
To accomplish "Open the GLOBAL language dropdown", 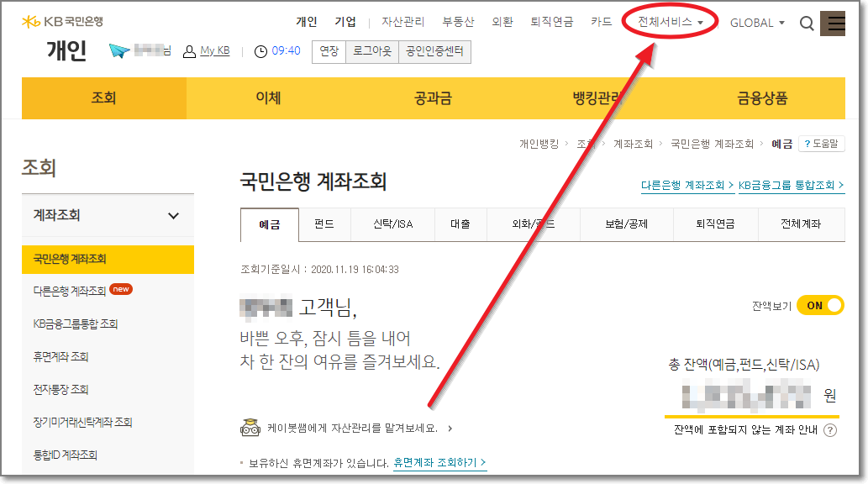I will tap(757, 23).
